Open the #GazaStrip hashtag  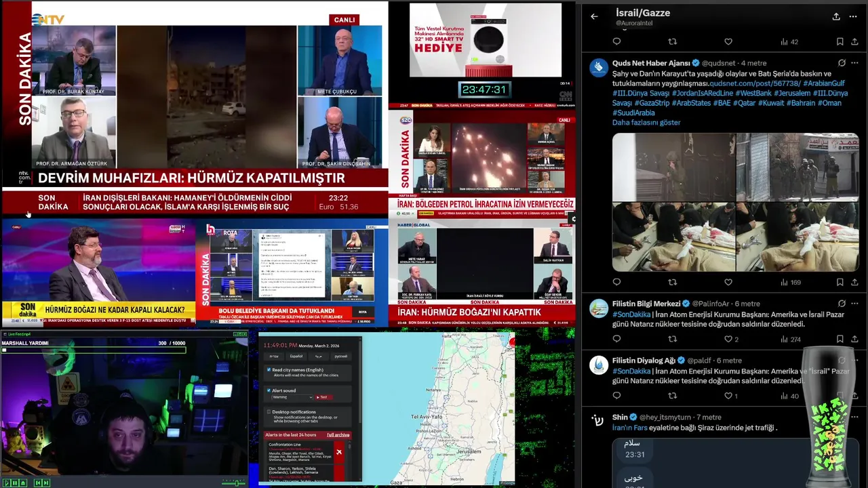pyautogui.click(x=651, y=103)
